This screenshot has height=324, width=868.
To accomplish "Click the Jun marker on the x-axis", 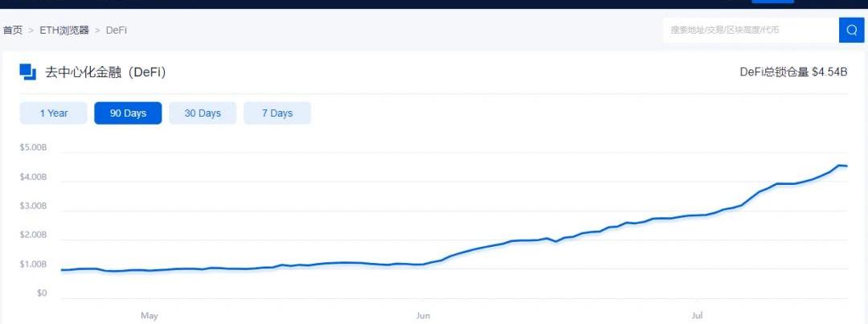I will (423, 316).
